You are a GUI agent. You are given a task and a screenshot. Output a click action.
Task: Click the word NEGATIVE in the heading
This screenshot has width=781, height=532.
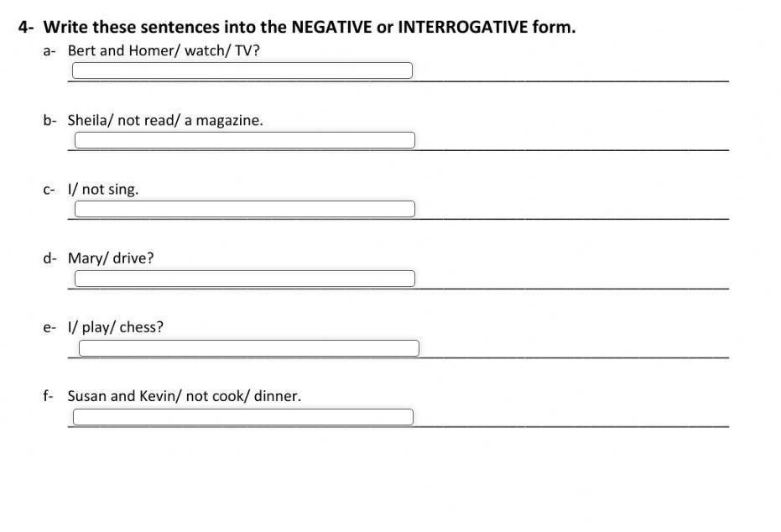[x=331, y=27]
